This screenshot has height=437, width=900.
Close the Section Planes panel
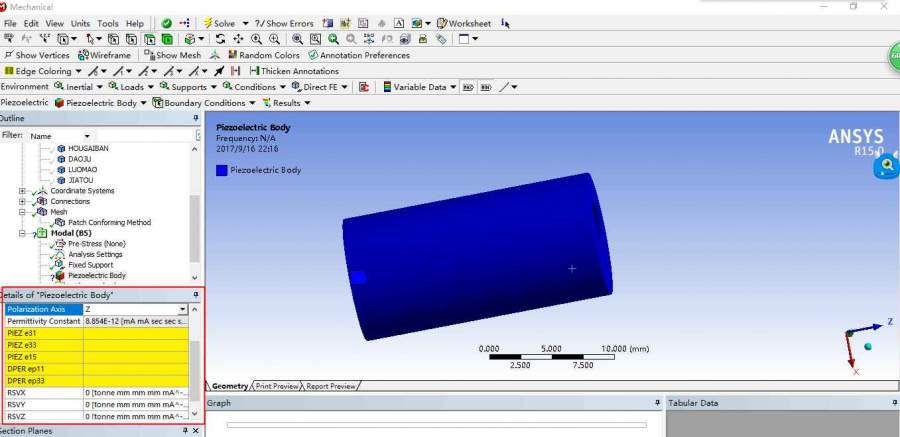pyautogui.click(x=196, y=431)
